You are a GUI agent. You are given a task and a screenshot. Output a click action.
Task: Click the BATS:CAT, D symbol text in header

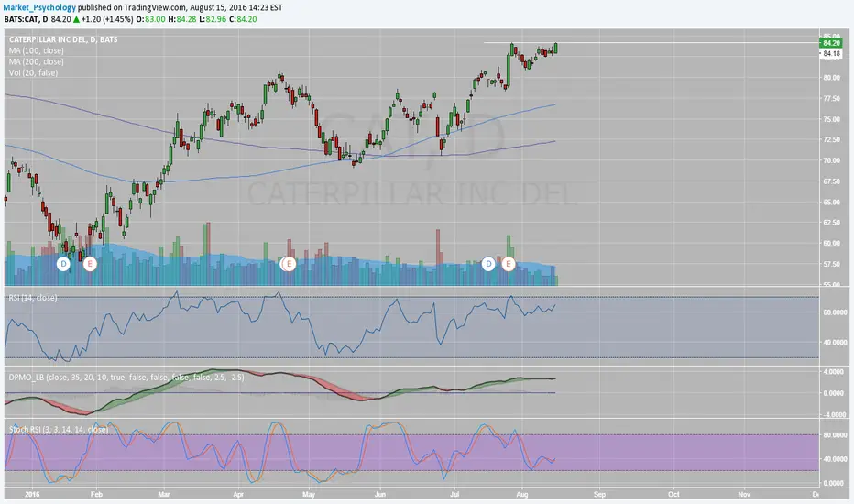tap(27, 19)
